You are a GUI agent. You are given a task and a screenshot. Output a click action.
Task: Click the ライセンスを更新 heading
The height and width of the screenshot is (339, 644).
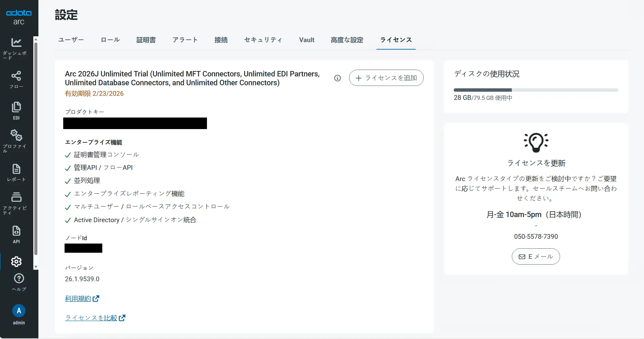tap(536, 163)
